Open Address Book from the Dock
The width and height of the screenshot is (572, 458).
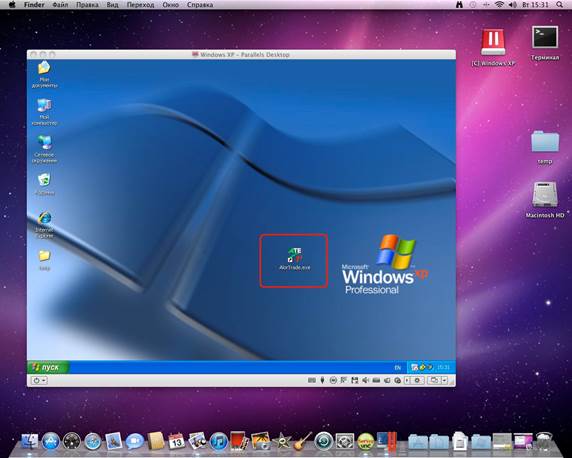[156, 441]
